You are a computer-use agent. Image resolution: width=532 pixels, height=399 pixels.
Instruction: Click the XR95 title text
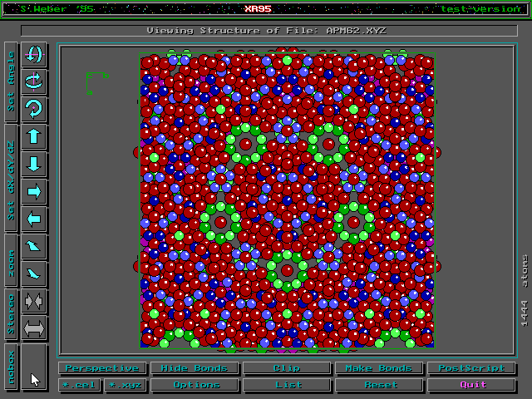pos(258,9)
